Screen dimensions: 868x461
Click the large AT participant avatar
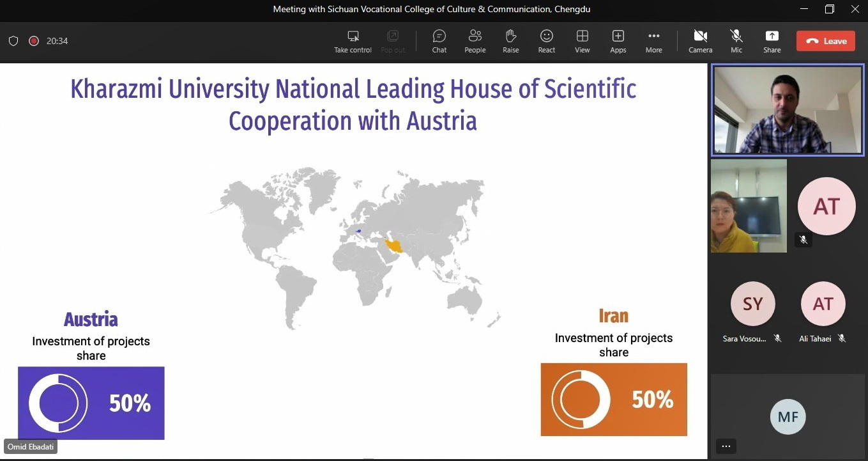826,206
